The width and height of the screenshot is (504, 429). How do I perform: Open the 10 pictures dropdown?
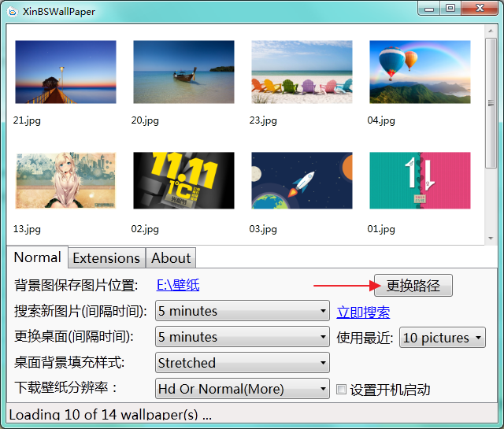point(443,338)
